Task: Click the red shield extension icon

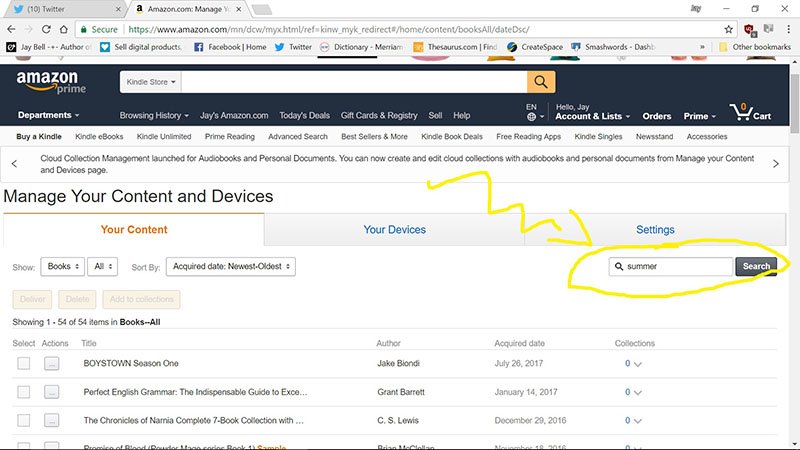Action: coord(749,30)
